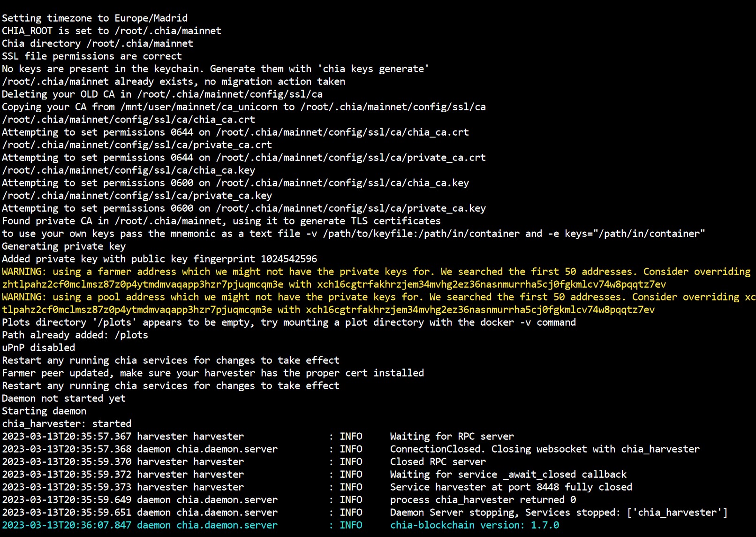Select the 'Path already added: /plots' text
The image size is (756, 537).
(75, 335)
